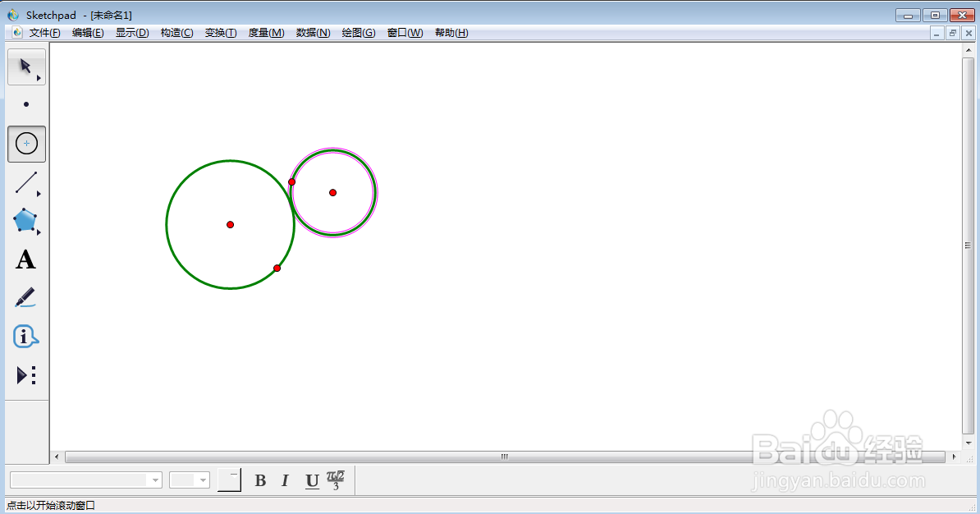Click the text color swatch box
The width and height of the screenshot is (980, 514).
pyautogui.click(x=229, y=480)
